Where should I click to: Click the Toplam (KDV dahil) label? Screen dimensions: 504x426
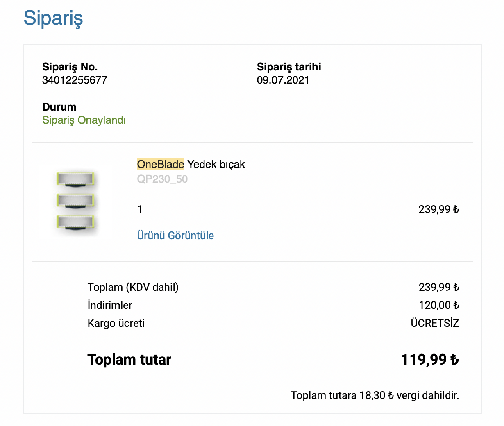point(133,287)
